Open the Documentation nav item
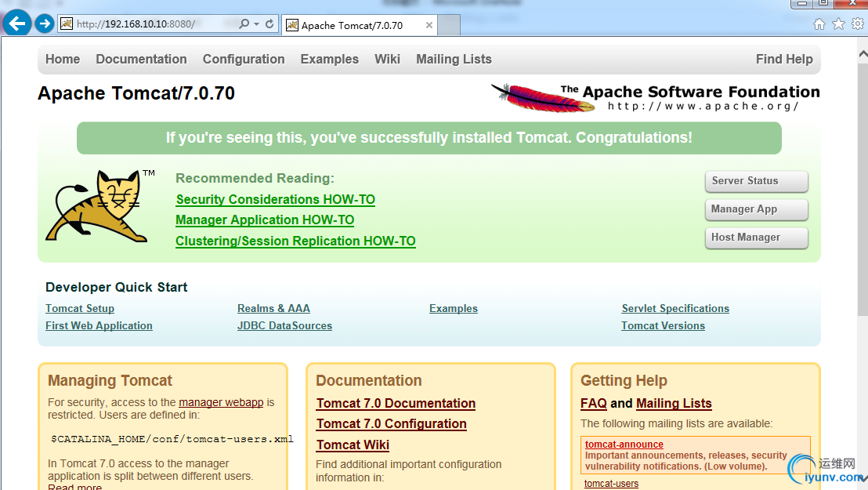The height and width of the screenshot is (490, 868). (141, 60)
